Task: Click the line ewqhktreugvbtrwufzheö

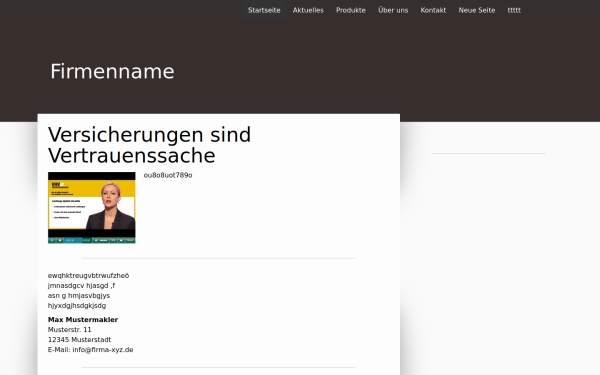Action: (88, 276)
